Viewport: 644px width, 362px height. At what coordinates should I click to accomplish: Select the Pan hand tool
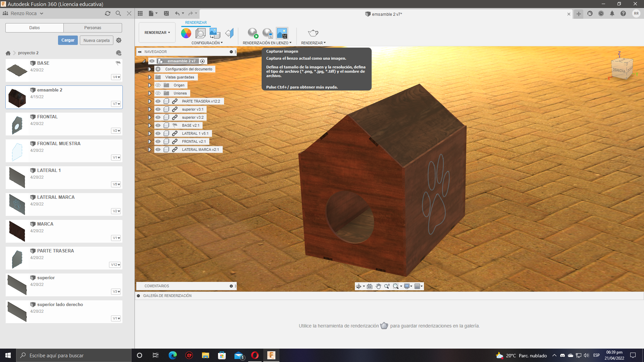pos(378,286)
